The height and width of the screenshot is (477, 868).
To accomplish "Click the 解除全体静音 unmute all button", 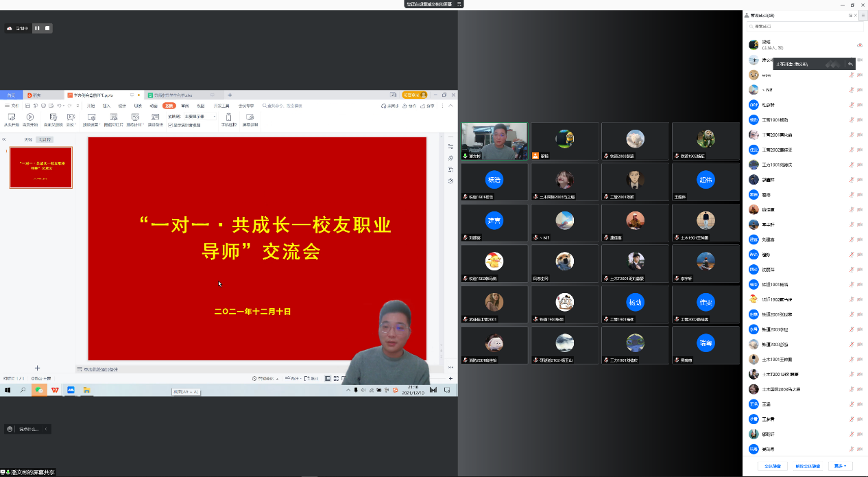I will [807, 466].
